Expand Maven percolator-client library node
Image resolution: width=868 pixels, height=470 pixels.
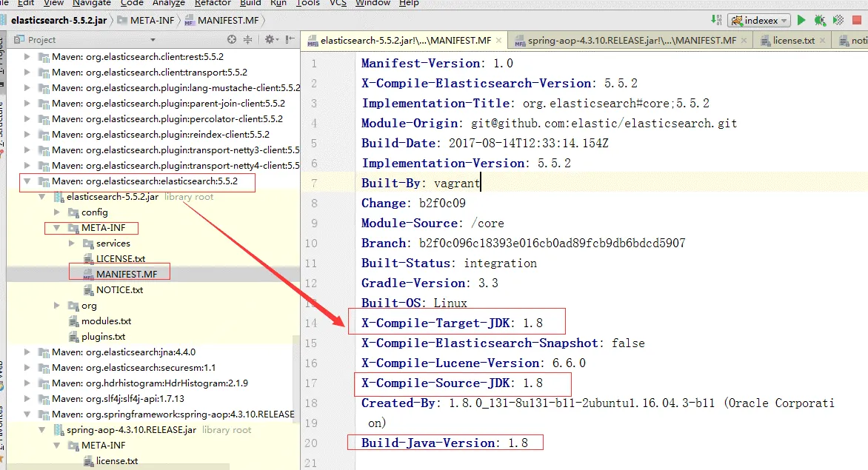click(x=27, y=118)
